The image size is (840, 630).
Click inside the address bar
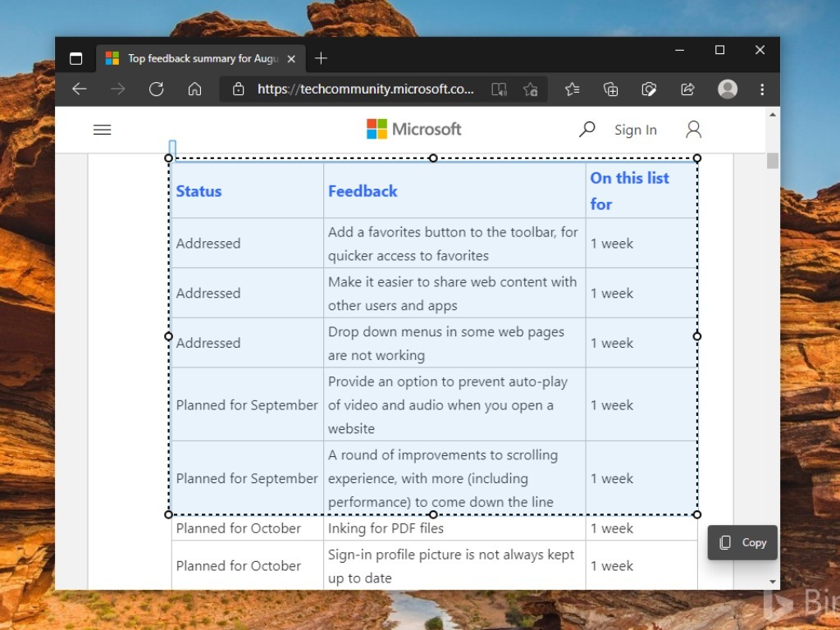365,89
